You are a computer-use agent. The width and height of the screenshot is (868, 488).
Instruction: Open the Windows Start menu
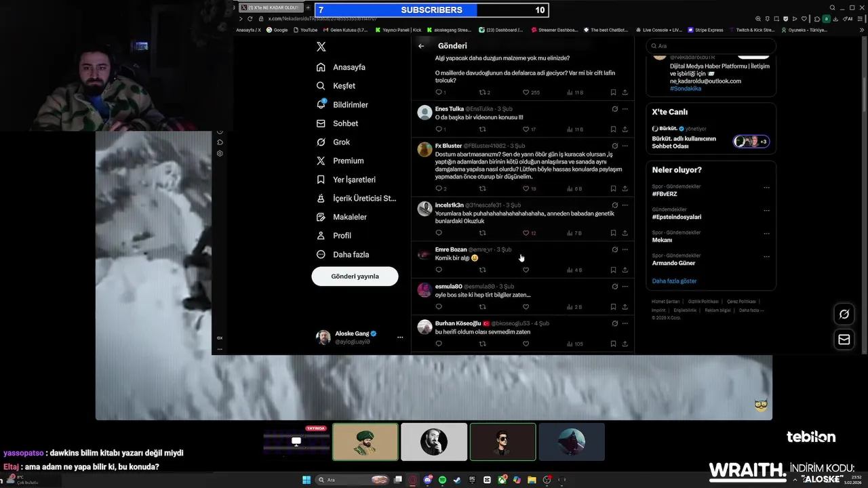click(307, 480)
